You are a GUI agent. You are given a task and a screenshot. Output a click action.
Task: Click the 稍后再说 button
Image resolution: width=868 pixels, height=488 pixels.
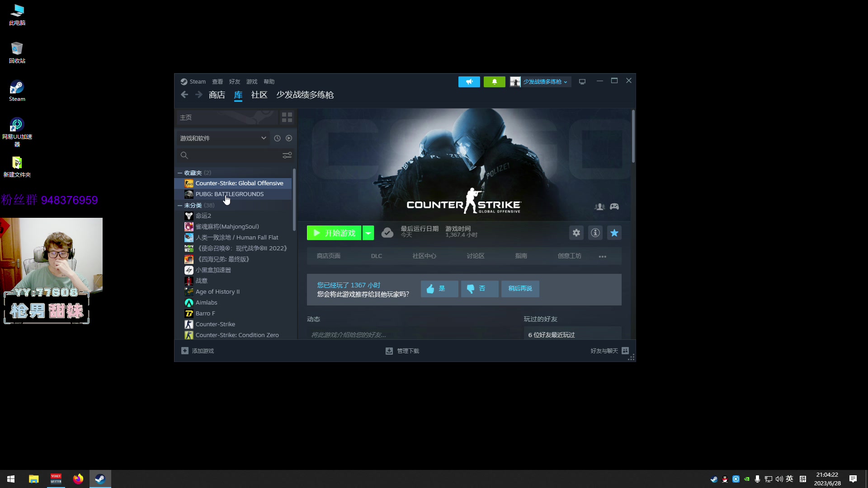pos(520,289)
